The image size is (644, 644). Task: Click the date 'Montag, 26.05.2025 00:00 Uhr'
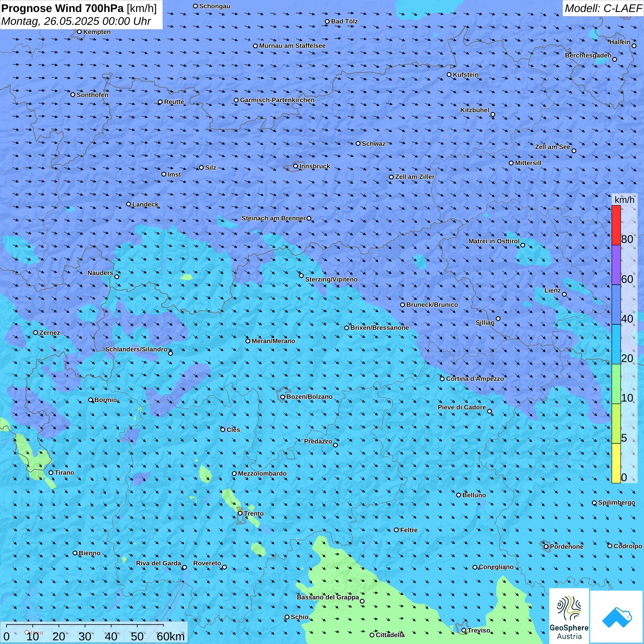point(76,21)
